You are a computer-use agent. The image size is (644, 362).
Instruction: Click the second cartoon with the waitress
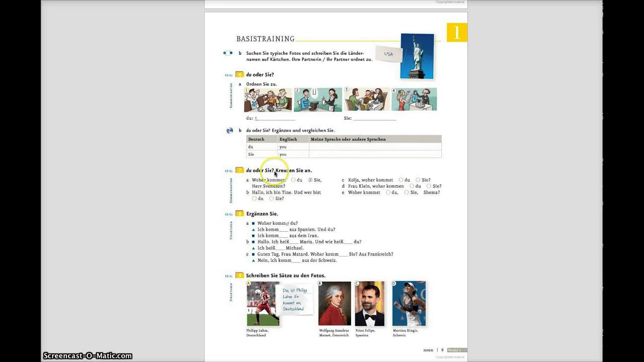click(318, 100)
